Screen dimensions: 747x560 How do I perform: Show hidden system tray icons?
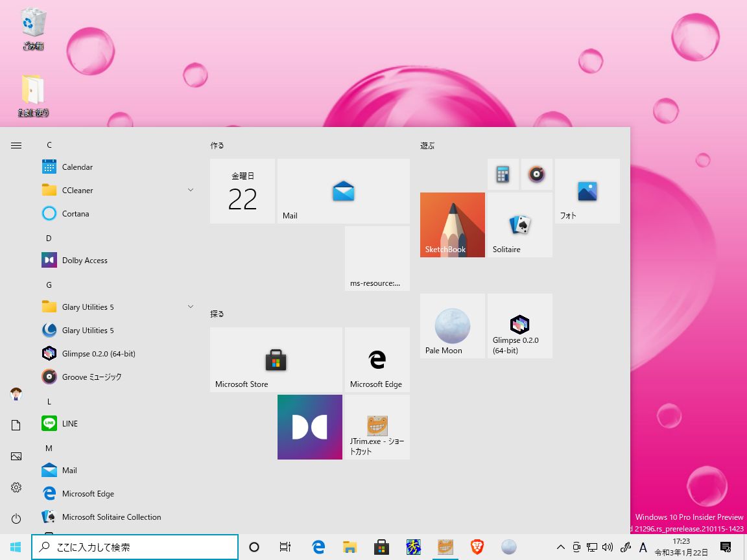(561, 547)
